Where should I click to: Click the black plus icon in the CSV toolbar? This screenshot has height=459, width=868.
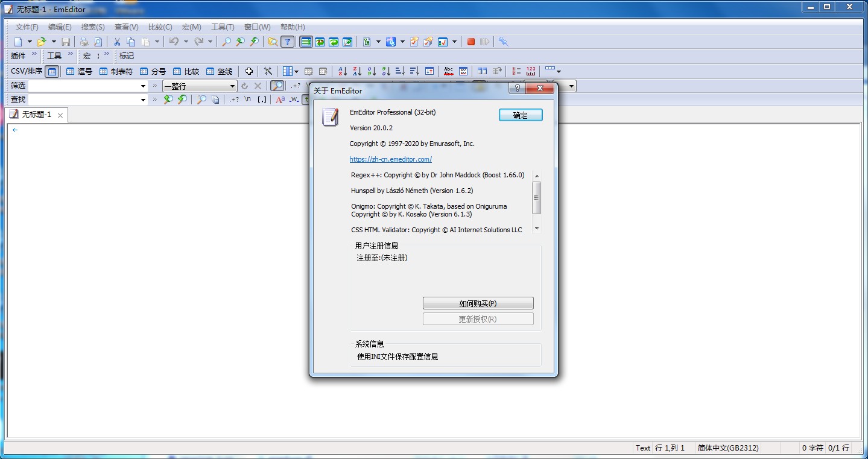click(x=249, y=71)
